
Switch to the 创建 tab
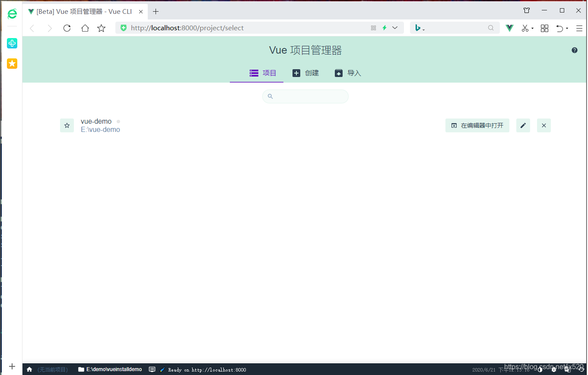[305, 73]
